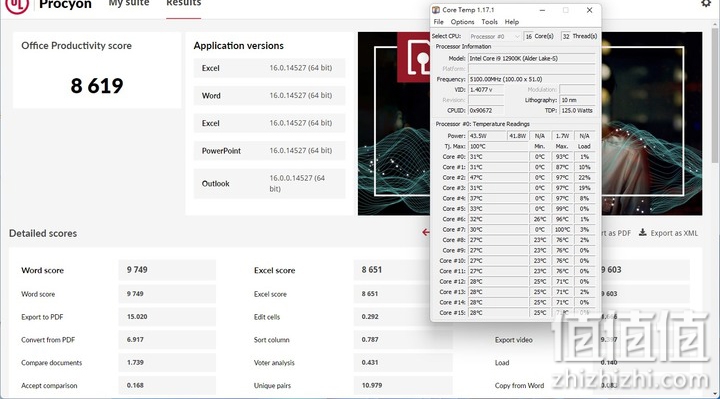Minimize the Core Temp window
Screen dimensions: 720x399
pos(542,10)
